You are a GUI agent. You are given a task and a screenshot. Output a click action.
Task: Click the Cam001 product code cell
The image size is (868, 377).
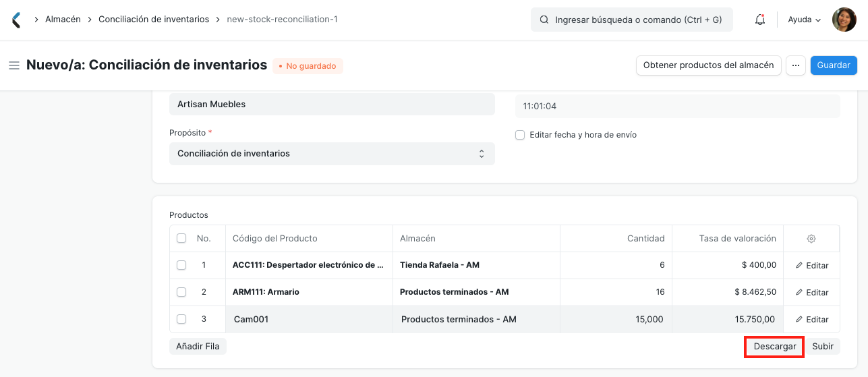click(x=310, y=319)
